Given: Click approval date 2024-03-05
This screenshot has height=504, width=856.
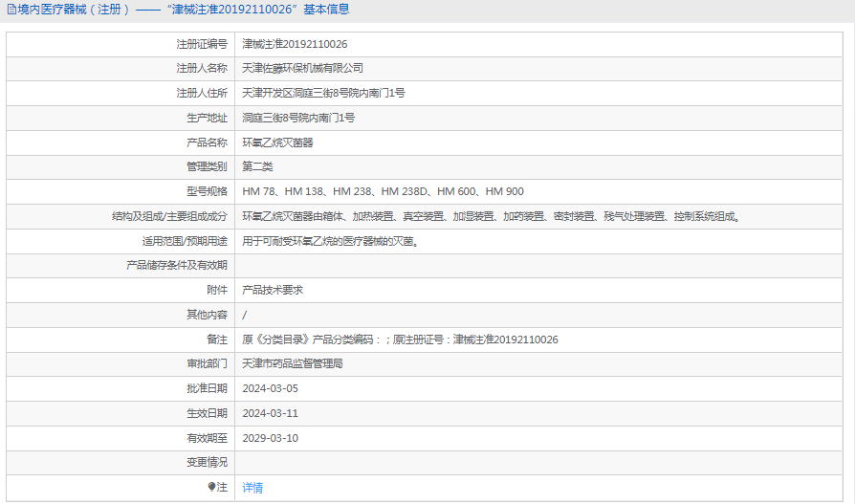Looking at the screenshot, I should coord(271,389).
